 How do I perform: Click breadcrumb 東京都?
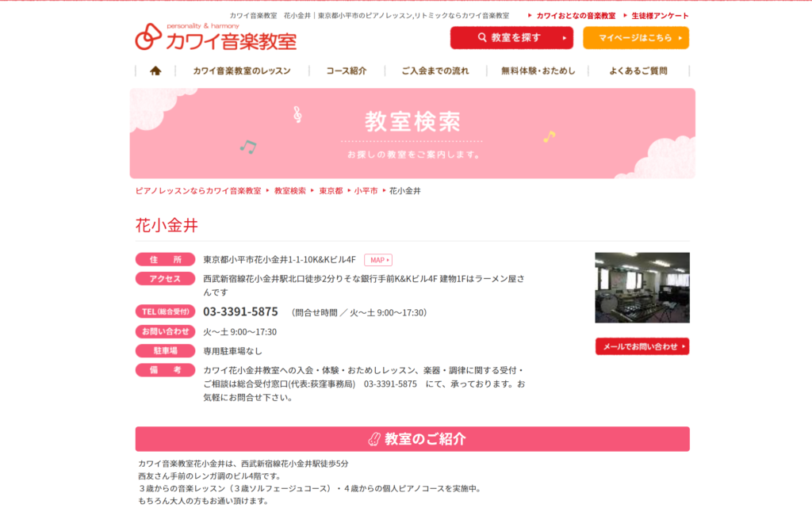click(331, 191)
